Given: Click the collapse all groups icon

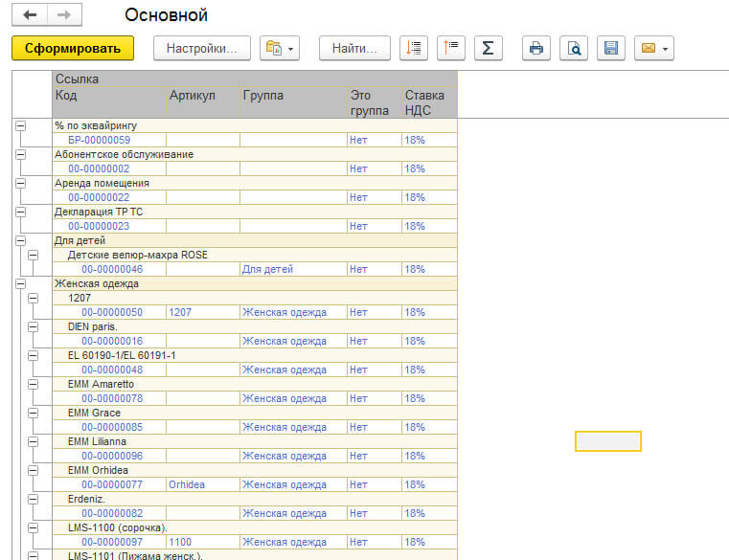Looking at the screenshot, I should coord(450,48).
